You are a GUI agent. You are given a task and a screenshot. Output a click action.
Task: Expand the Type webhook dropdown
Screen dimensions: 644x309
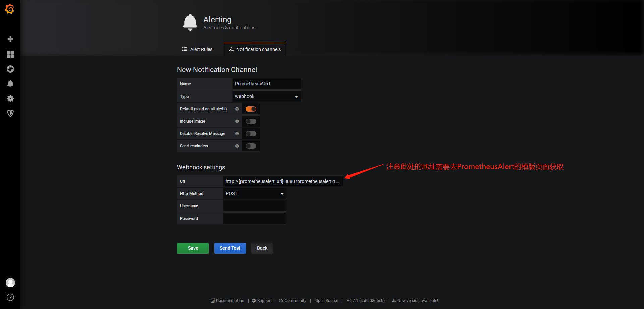266,97
